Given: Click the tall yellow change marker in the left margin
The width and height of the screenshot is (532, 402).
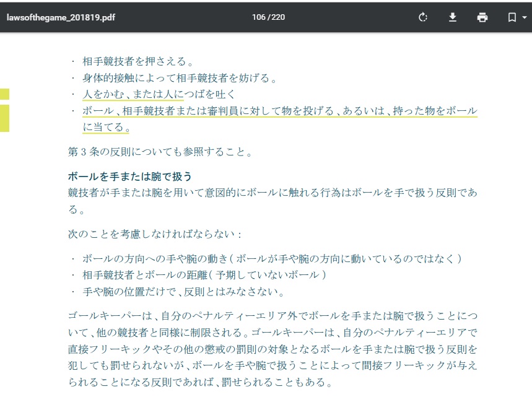Looking at the screenshot, I should tap(4, 118).
